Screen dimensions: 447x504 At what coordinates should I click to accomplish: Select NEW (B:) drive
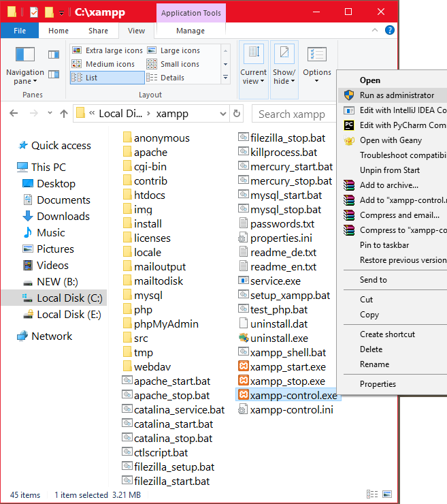(x=57, y=282)
